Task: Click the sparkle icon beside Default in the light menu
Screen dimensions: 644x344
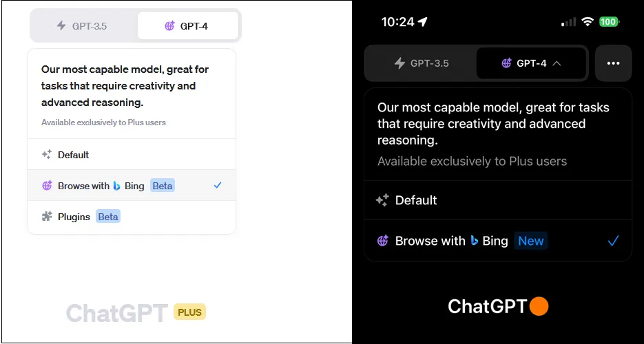Action: [x=47, y=155]
